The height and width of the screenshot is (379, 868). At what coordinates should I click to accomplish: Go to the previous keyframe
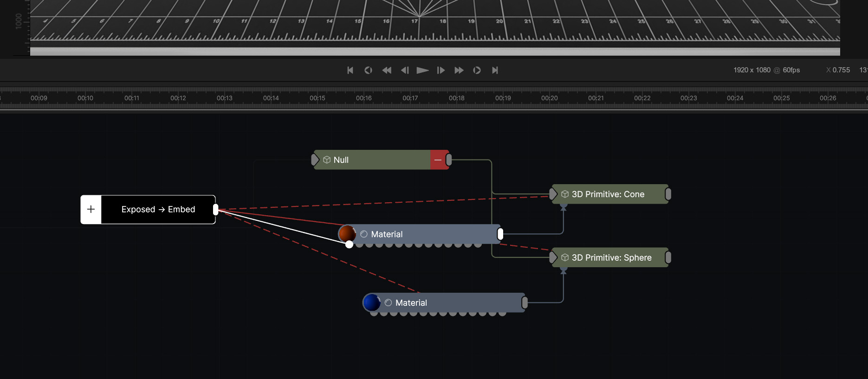(368, 70)
